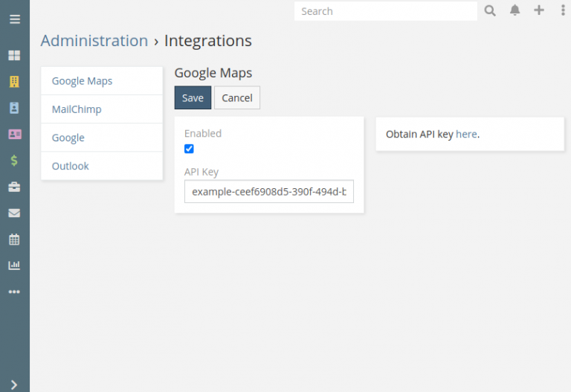Expand the sidebar with the bottom chevron
This screenshot has height=392, width=571.
click(14, 384)
